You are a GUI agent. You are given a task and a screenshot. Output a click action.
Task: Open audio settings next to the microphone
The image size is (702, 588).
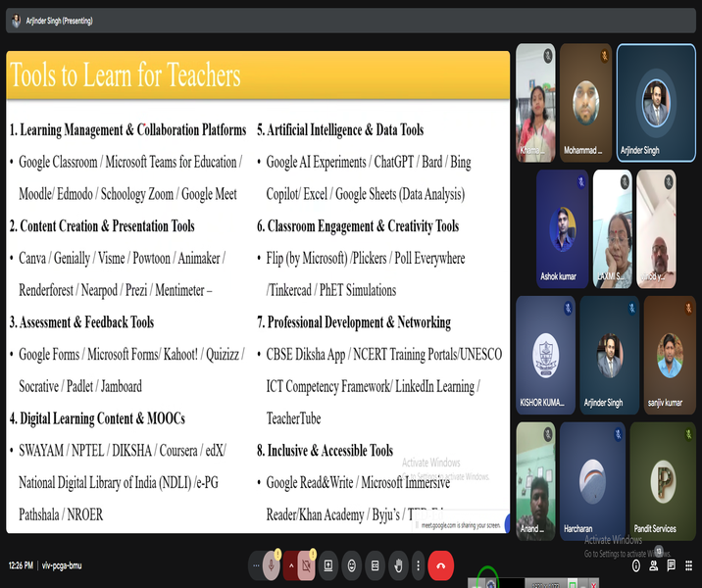pyautogui.click(x=257, y=565)
